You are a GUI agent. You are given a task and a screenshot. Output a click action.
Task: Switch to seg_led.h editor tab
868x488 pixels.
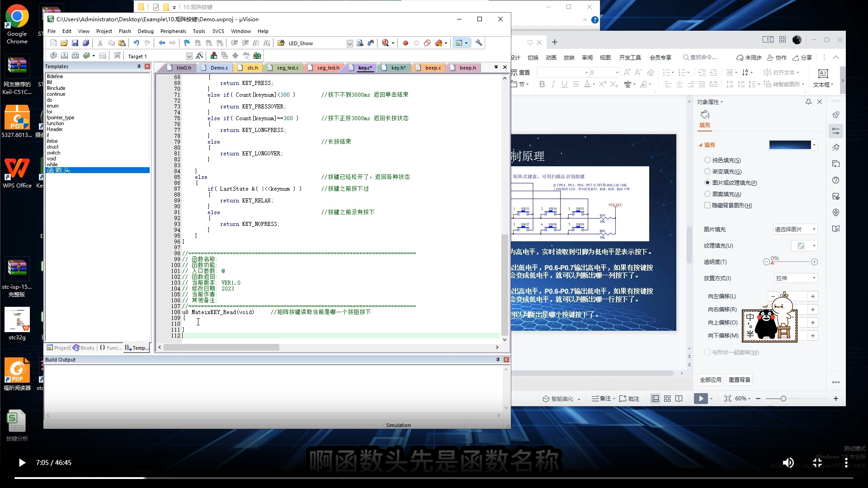[328, 68]
